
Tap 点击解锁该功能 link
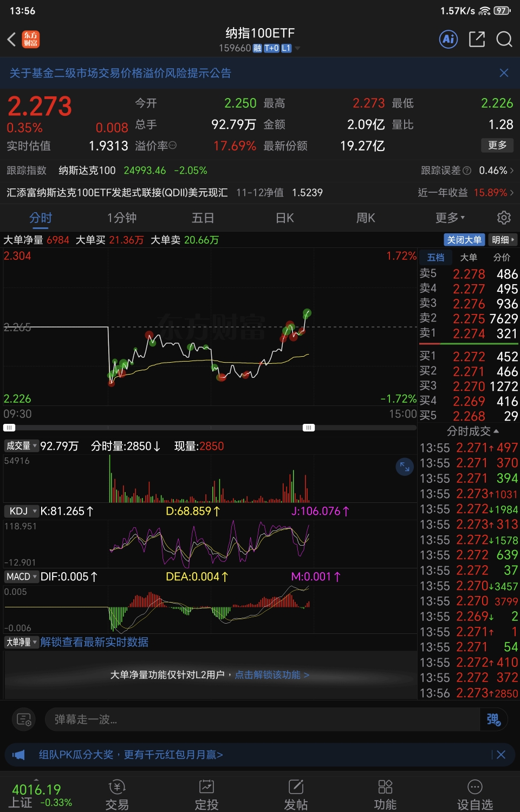pos(272,675)
